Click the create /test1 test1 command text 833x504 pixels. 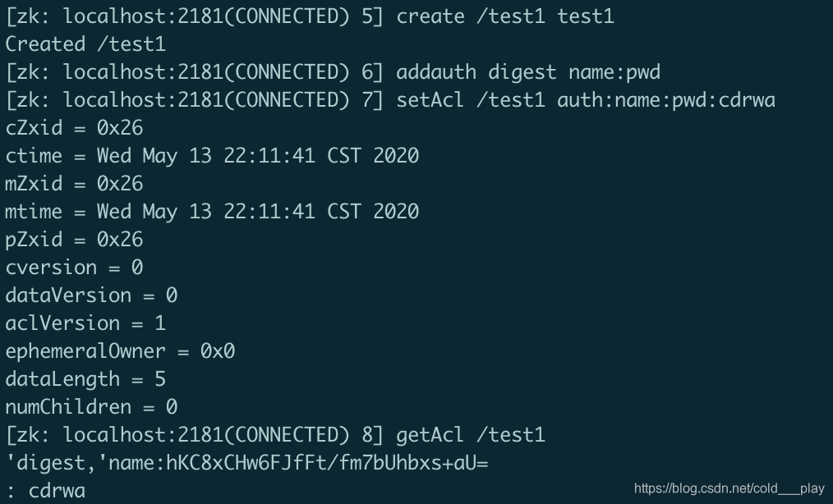[505, 16]
